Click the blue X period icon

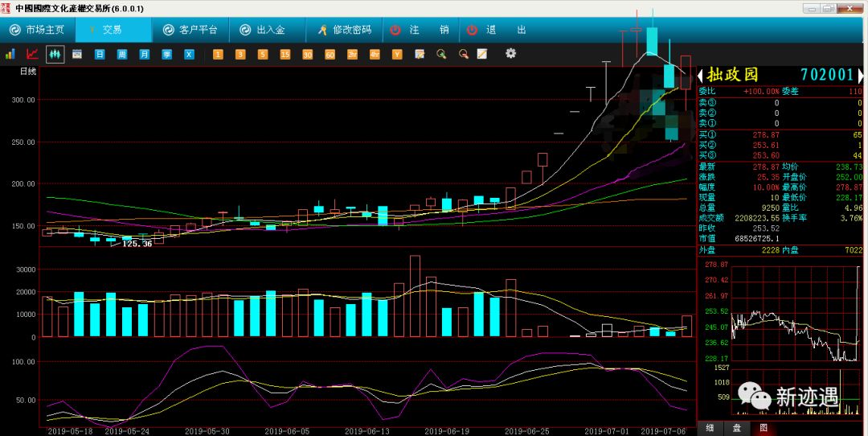coord(189,54)
